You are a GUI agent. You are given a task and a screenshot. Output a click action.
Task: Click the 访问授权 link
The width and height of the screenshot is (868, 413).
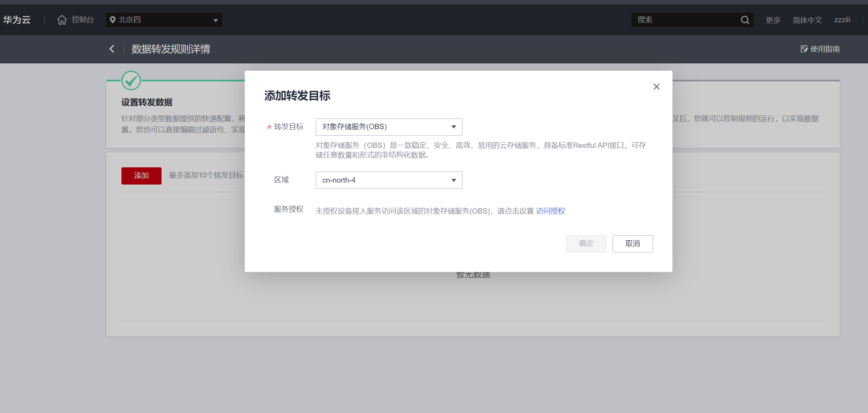[550, 211]
